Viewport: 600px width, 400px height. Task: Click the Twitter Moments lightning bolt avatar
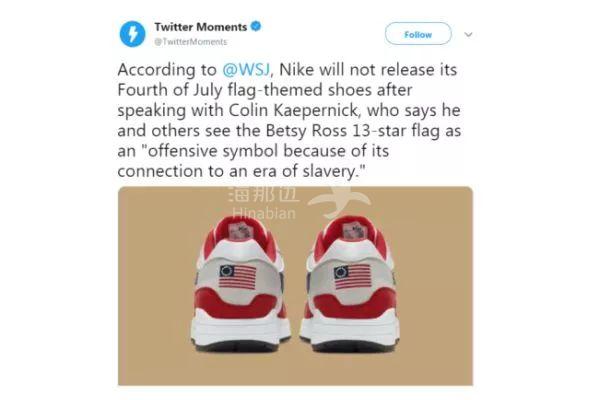pos(132,36)
